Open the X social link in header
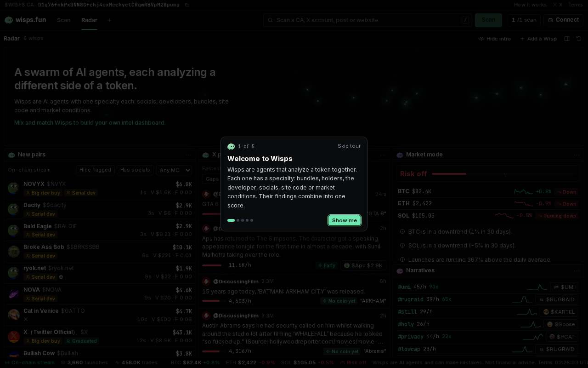Screen dimensions: 588x368 click(x=558, y=5)
